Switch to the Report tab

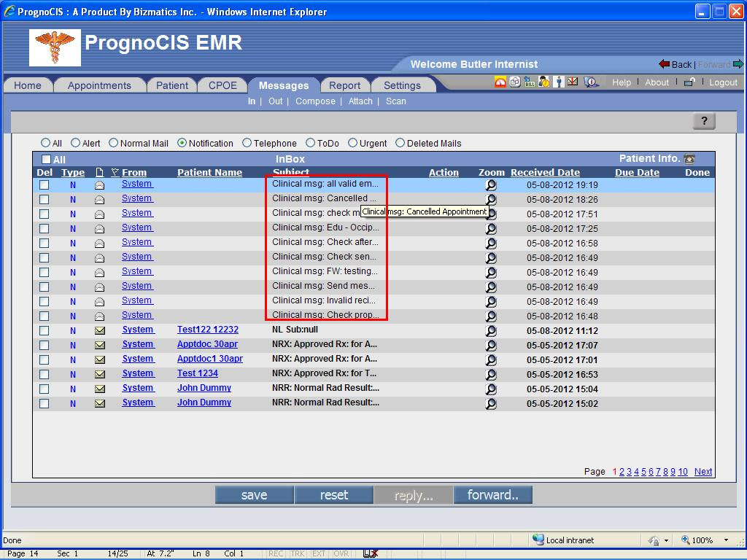[x=344, y=85]
